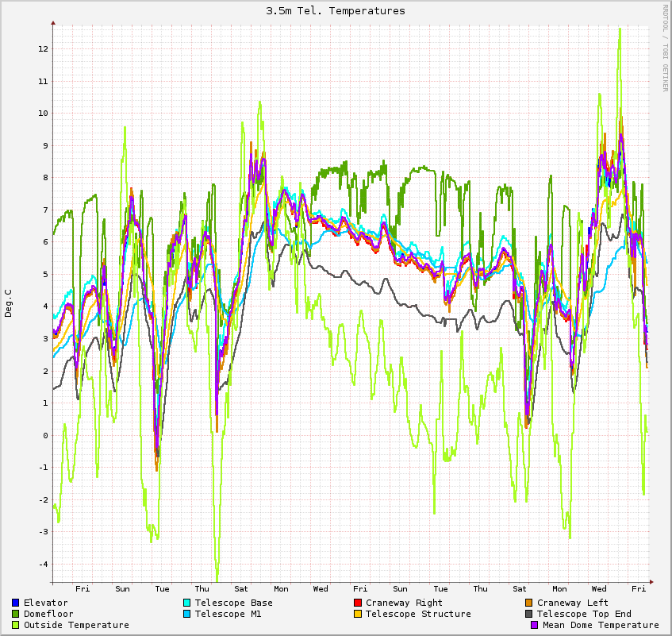Click the dark green Domefloor legend swatch

[x=16, y=614]
